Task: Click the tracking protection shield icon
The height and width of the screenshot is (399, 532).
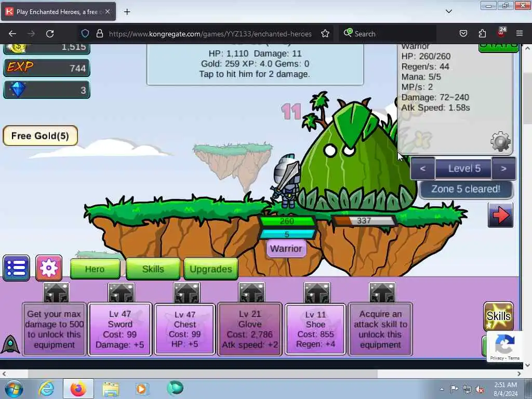Action: (x=85, y=34)
